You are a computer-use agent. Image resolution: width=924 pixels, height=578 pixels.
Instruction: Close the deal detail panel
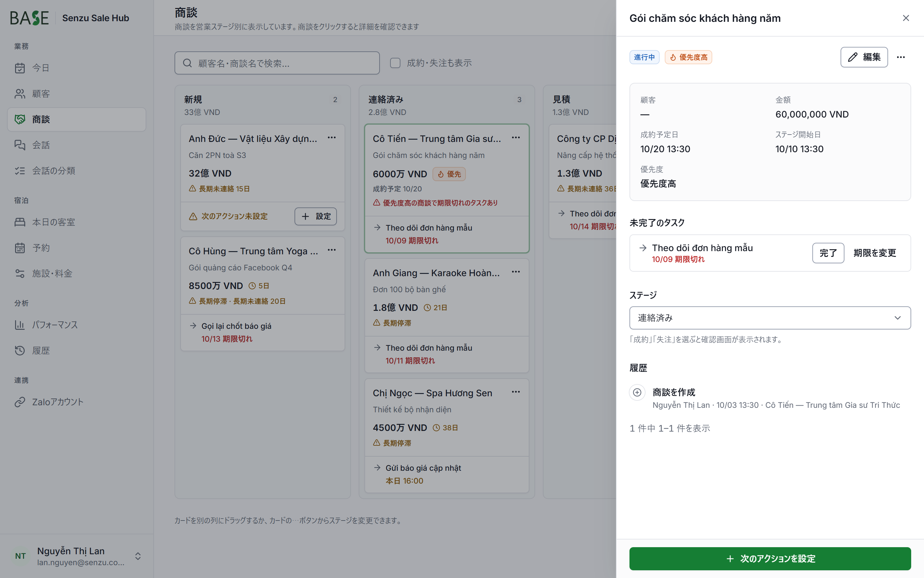pos(906,18)
